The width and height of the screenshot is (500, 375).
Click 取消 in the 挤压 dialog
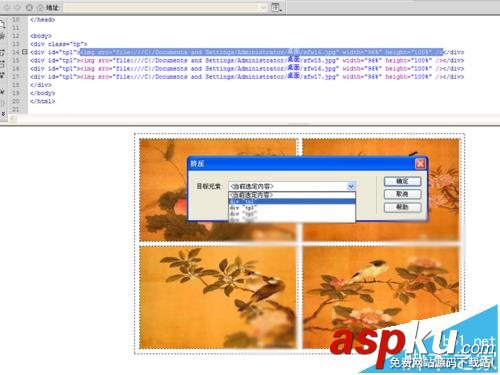click(x=402, y=194)
